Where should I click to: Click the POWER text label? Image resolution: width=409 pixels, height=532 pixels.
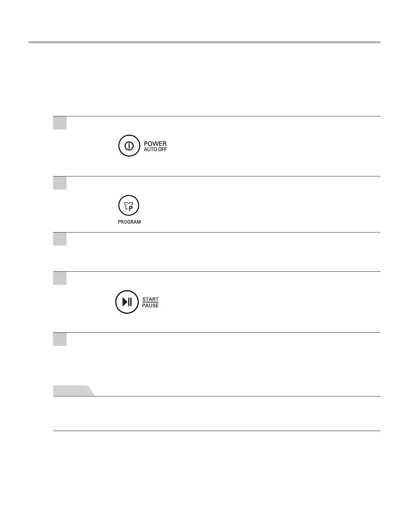[x=155, y=144]
